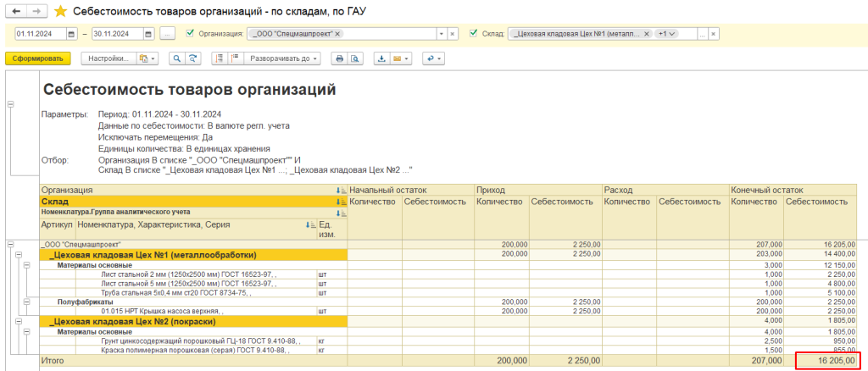
Task: Click value 1 805,00 in Цех №2 row
Action: coord(842,321)
